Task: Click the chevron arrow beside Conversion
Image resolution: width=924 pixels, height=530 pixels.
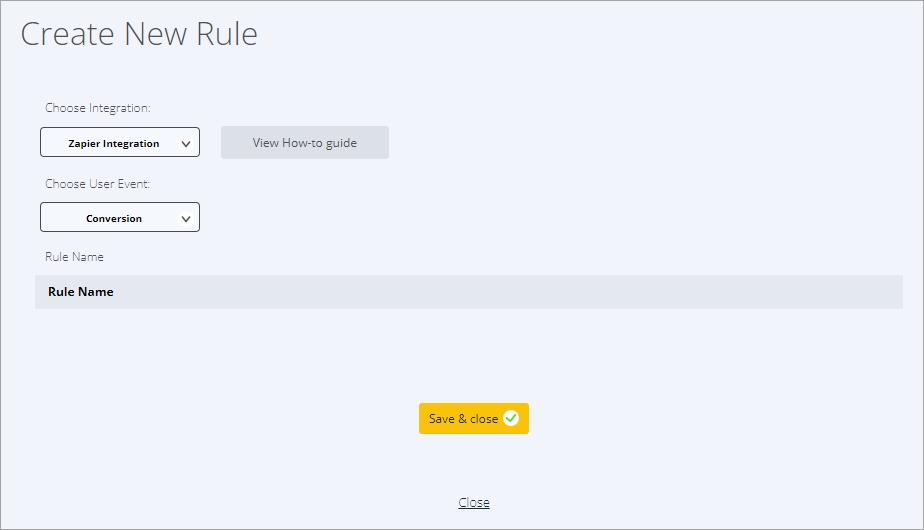Action: [x=186, y=219]
